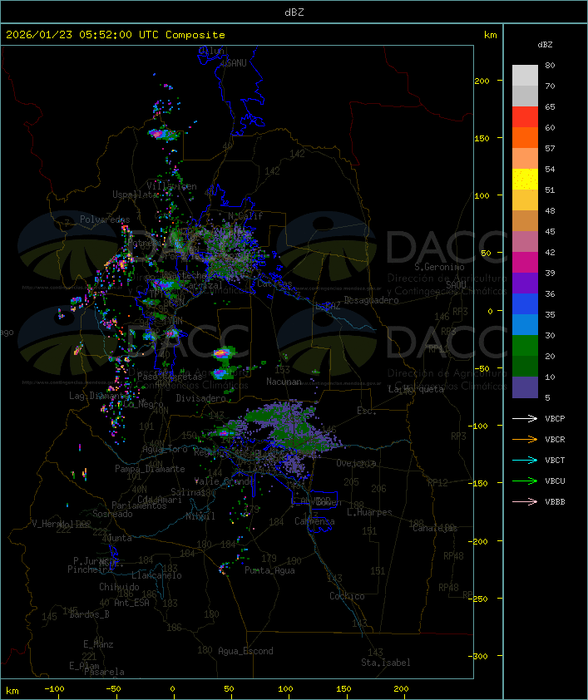Screen dimensions: 588x700
Task: Click the UTC Composite timestamp text
Action: tap(115, 35)
